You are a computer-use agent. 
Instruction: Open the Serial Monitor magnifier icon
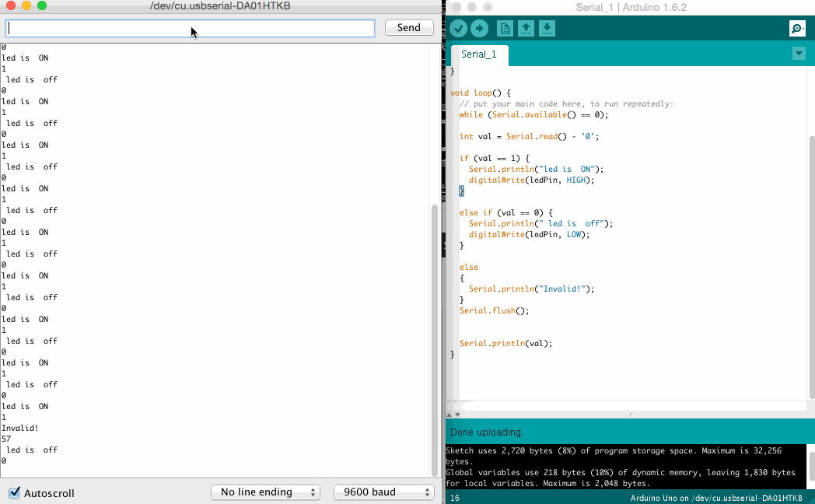pyautogui.click(x=797, y=29)
